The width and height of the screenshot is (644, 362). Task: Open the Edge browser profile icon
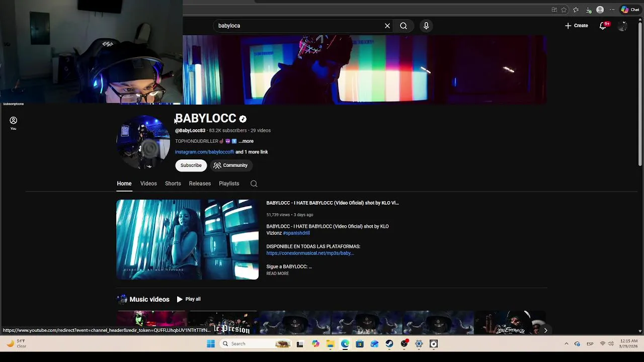pos(600,10)
